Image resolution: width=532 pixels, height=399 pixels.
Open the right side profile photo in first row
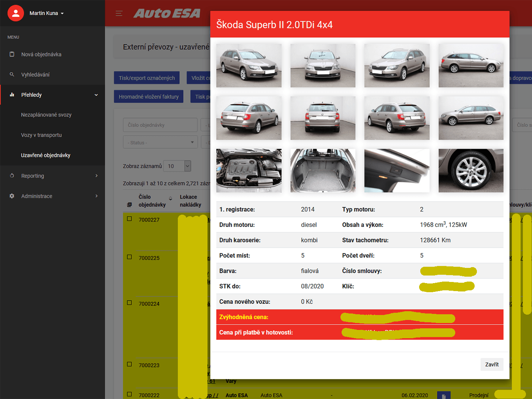pos(471,65)
